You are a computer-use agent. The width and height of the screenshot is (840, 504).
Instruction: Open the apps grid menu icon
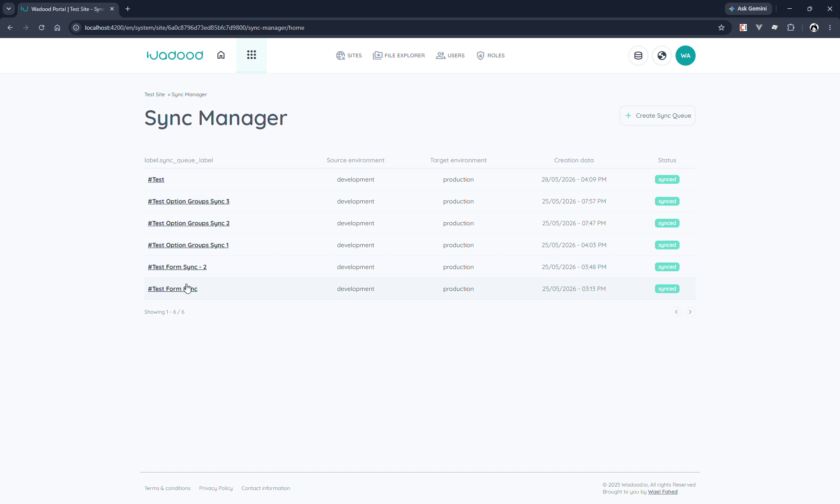(x=252, y=55)
